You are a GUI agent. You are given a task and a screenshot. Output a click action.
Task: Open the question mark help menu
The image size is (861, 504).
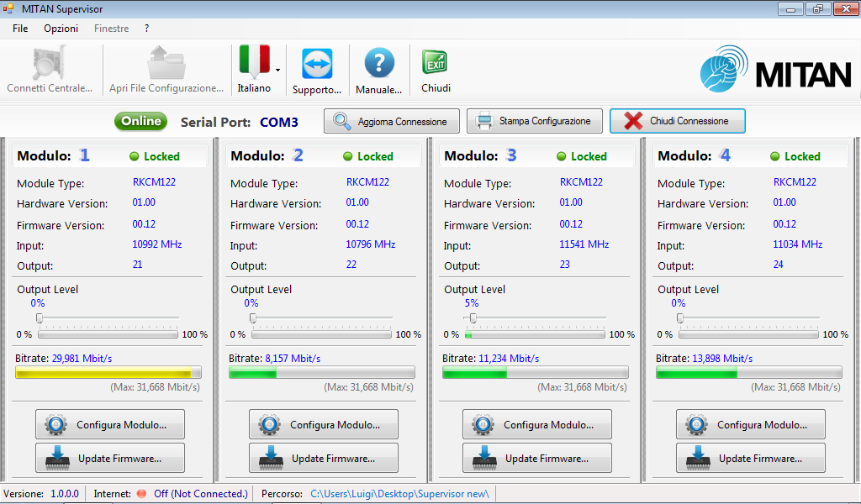tap(146, 29)
